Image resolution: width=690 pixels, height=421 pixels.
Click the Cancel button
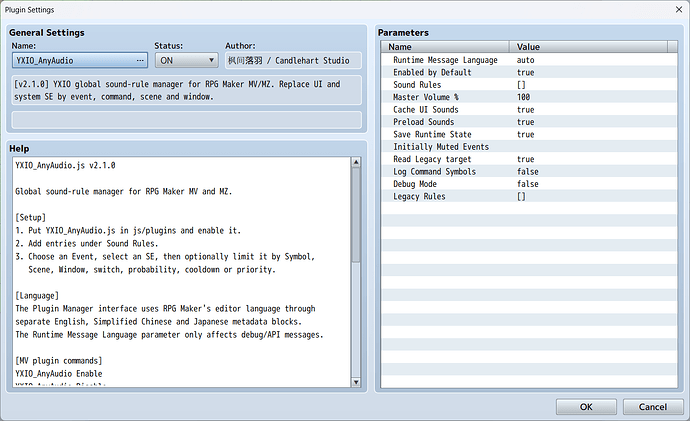click(x=653, y=407)
